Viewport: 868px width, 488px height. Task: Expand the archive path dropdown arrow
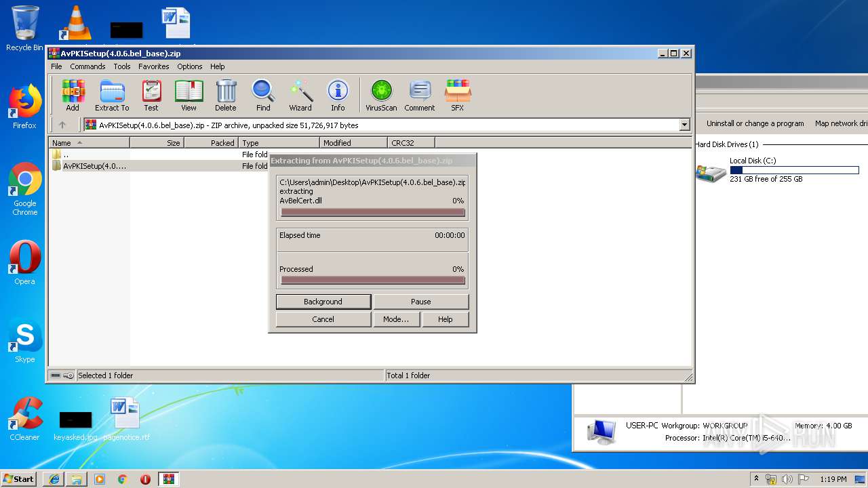coord(684,125)
